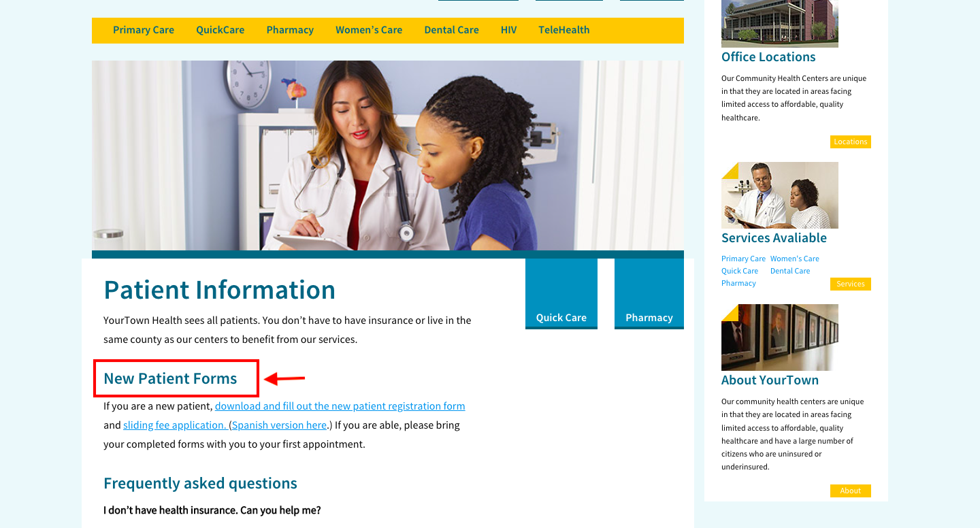Viewport: 980px width, 528px height.
Task: Click the Women's Care sidebar link
Action: click(795, 259)
